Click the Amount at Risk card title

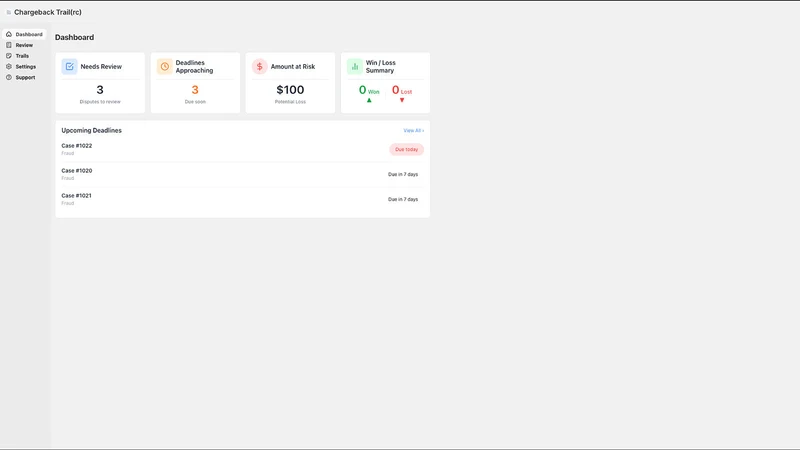coord(293,66)
